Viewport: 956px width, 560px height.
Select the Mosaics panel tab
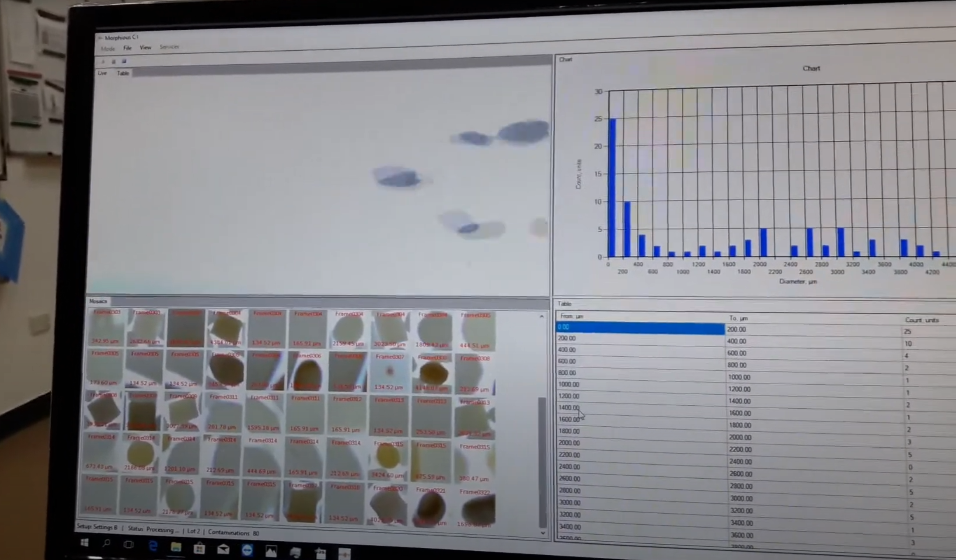(98, 301)
